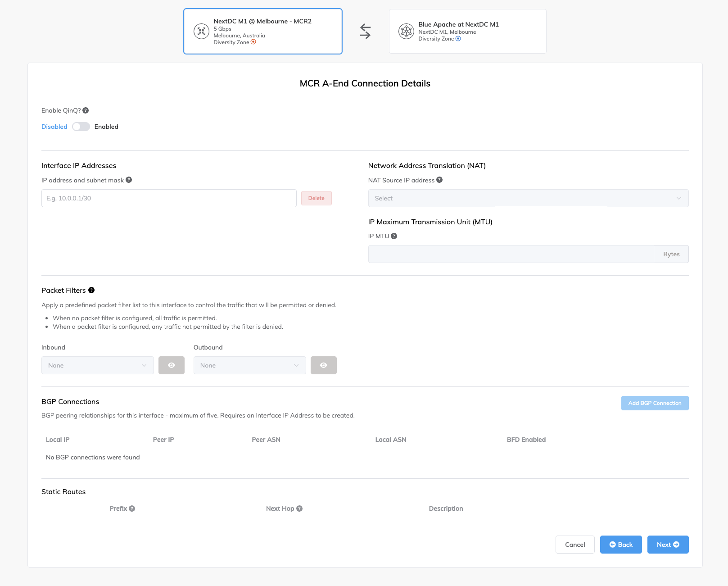
Task: Open the NAT Source IP address Select dropdown
Action: [x=528, y=198]
